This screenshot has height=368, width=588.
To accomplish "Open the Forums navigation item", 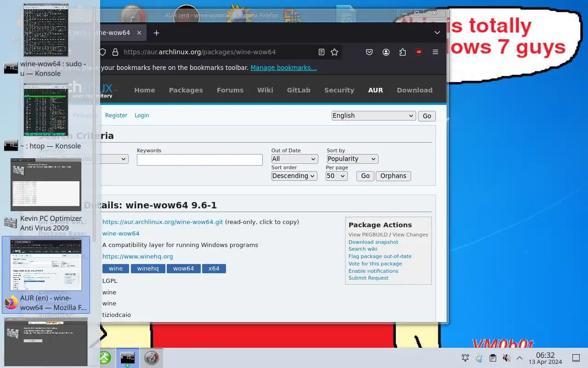I will click(230, 90).
